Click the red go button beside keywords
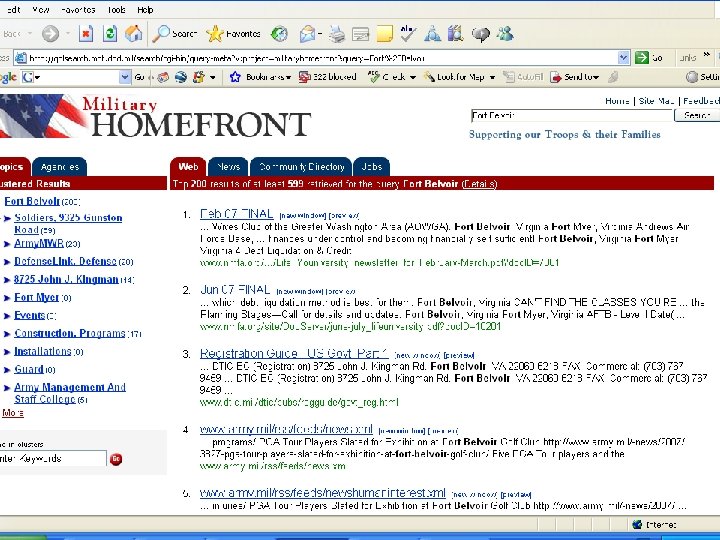 click(x=116, y=458)
